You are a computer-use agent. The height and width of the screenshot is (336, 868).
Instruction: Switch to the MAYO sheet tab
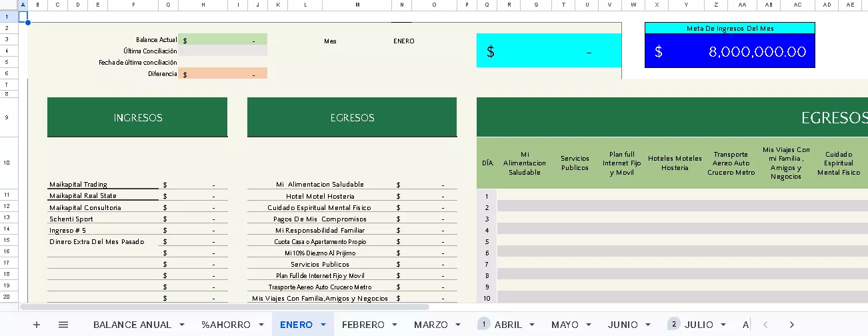pos(565,325)
